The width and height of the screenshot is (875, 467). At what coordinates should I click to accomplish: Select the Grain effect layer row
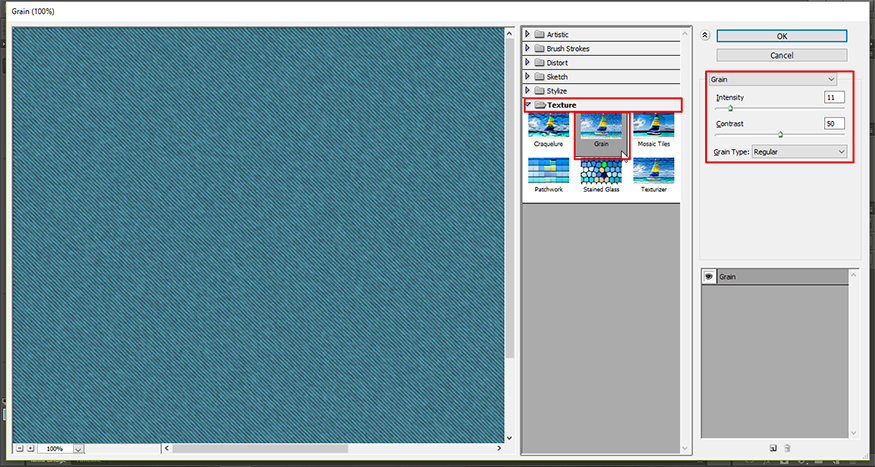[782, 276]
